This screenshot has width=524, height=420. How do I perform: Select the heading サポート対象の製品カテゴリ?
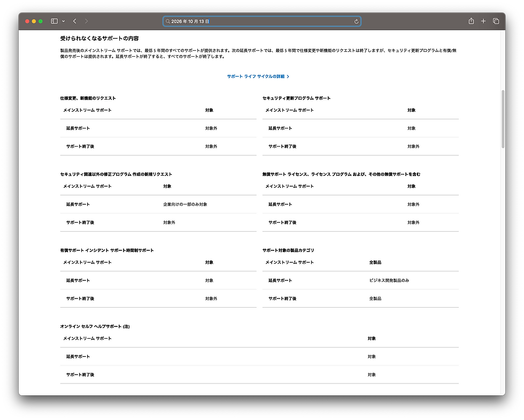pos(288,250)
